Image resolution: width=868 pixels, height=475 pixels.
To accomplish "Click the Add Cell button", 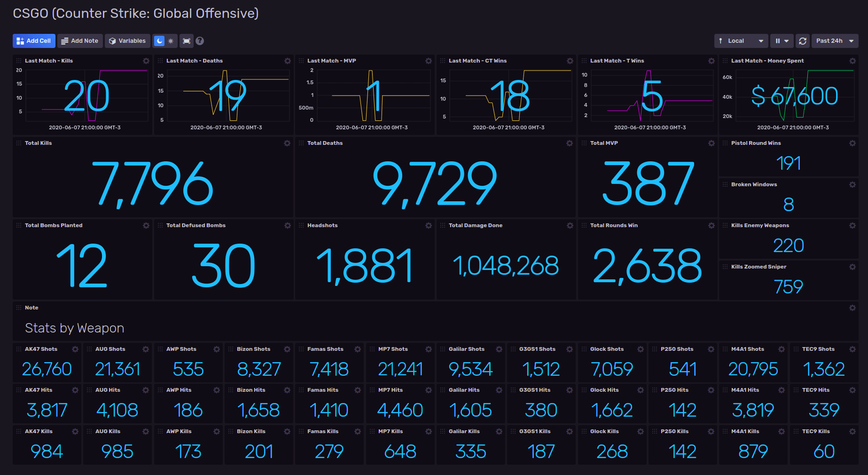I will [x=34, y=41].
